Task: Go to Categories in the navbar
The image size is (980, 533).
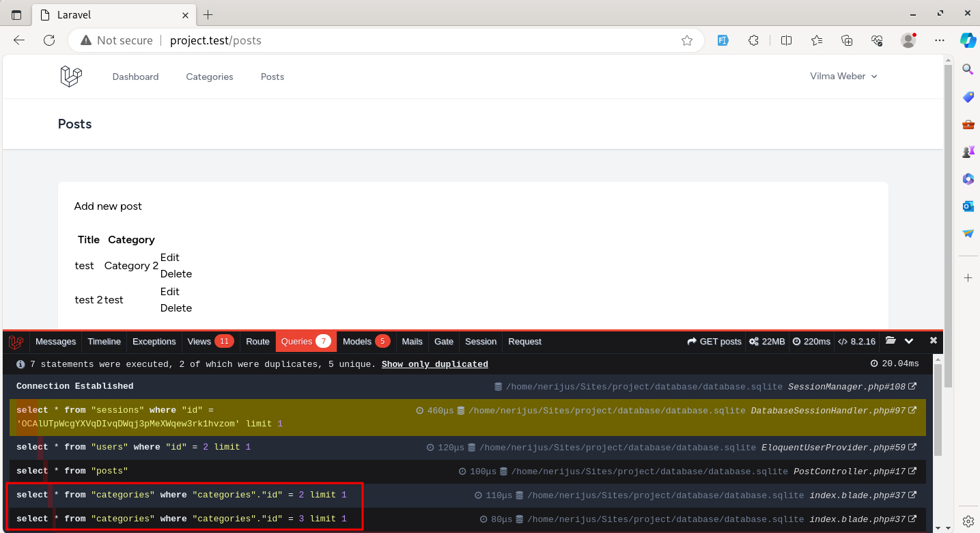Action: 210,77
